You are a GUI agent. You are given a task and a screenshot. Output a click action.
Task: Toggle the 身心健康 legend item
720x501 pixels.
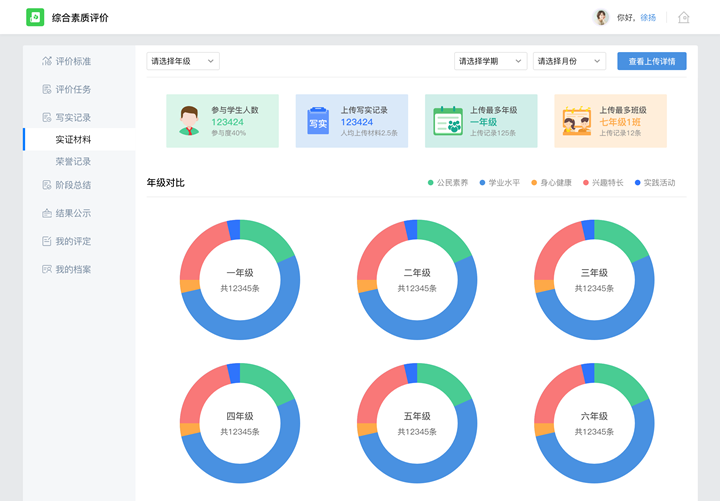click(551, 183)
